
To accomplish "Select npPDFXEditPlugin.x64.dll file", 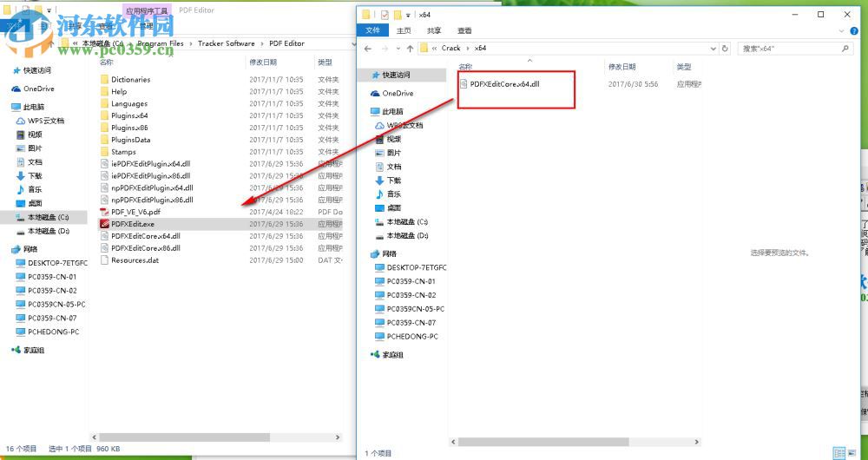I will click(x=152, y=188).
